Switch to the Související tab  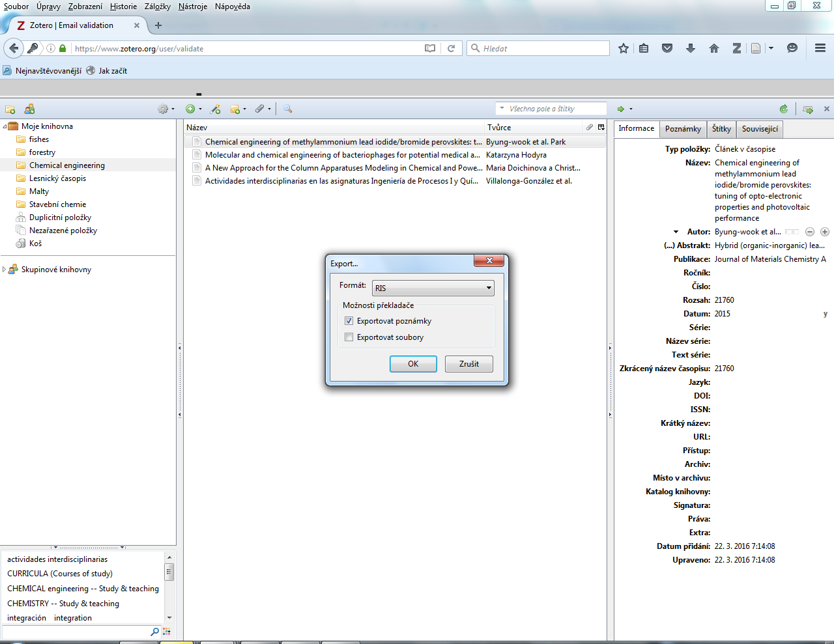click(x=760, y=129)
